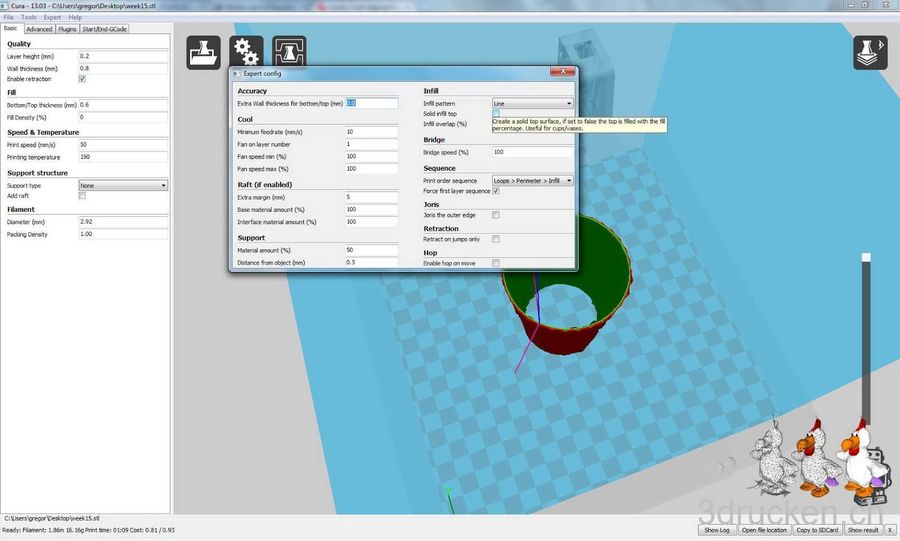
Task: Click Base material amount input field
Action: (371, 209)
